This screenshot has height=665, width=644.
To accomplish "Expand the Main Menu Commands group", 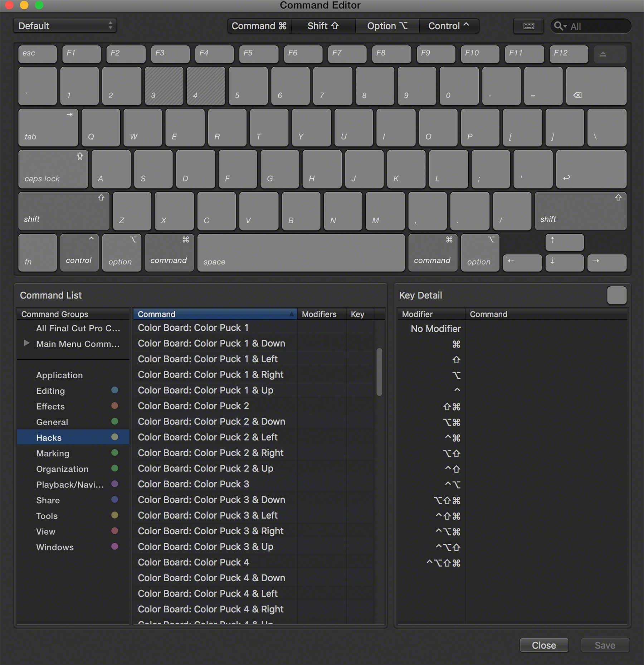I will pos(26,343).
